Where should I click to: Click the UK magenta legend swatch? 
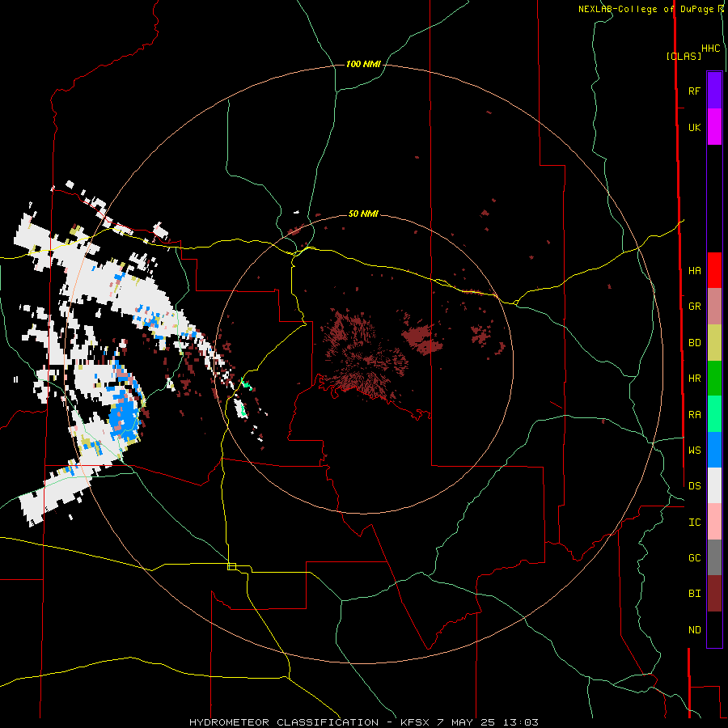click(x=714, y=127)
